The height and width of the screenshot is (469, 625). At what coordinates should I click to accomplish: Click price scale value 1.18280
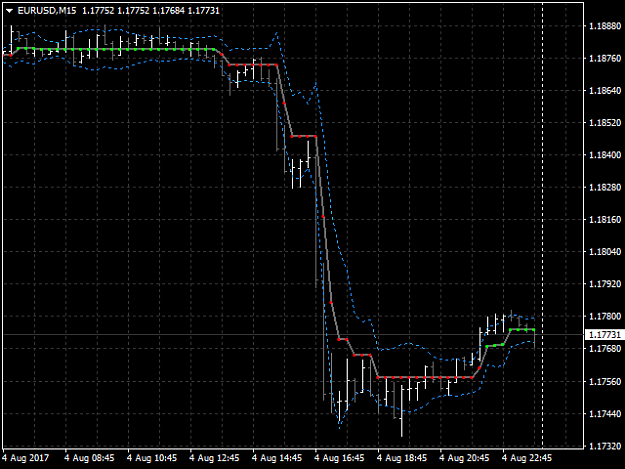(x=605, y=187)
